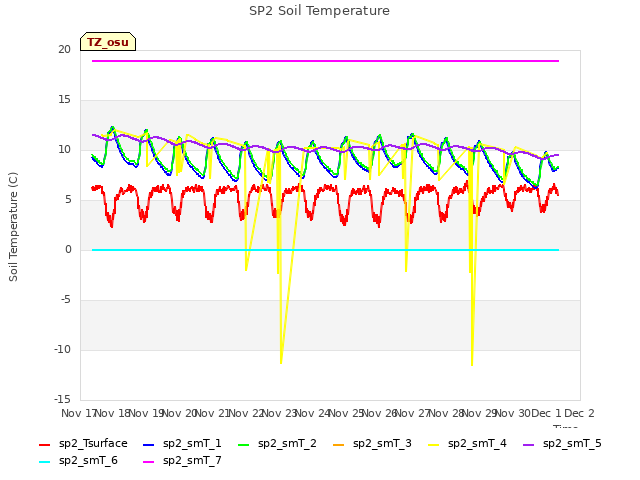The image size is (640, 480).
Task: Toggle sp2_smT_5 legend entry
Action: tap(562, 444)
